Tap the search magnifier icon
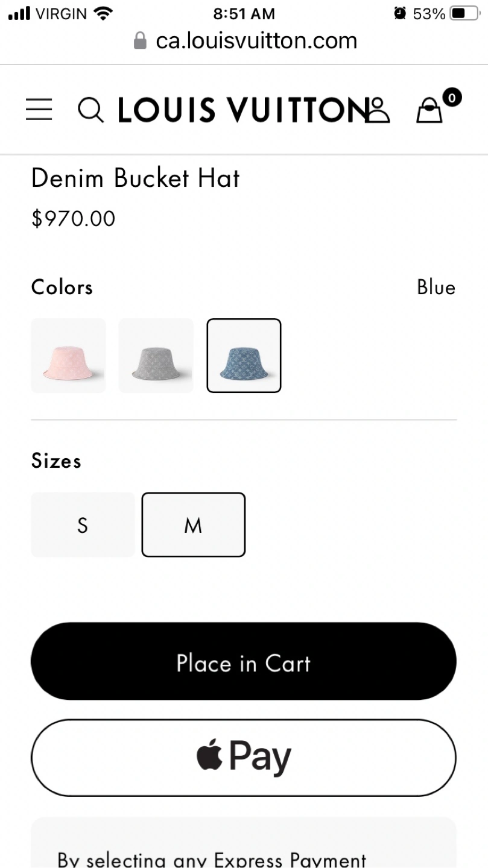This screenshot has height=868, width=488. (x=91, y=110)
